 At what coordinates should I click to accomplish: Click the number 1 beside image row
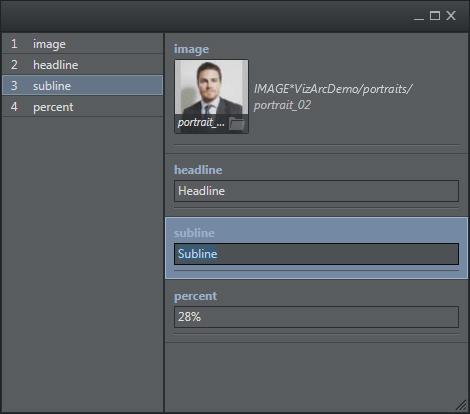[14, 44]
